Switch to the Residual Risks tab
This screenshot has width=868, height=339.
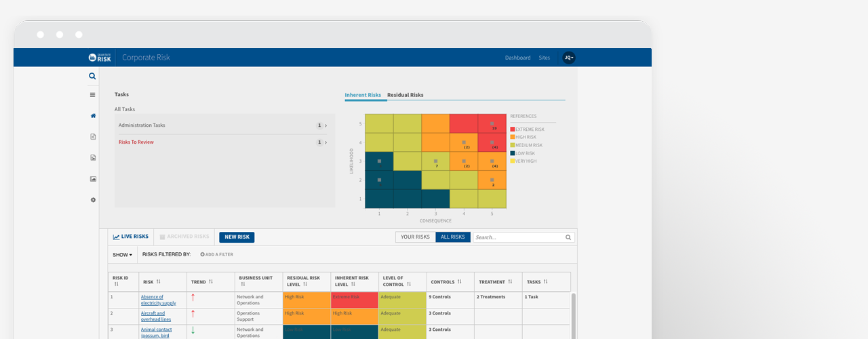(x=406, y=95)
